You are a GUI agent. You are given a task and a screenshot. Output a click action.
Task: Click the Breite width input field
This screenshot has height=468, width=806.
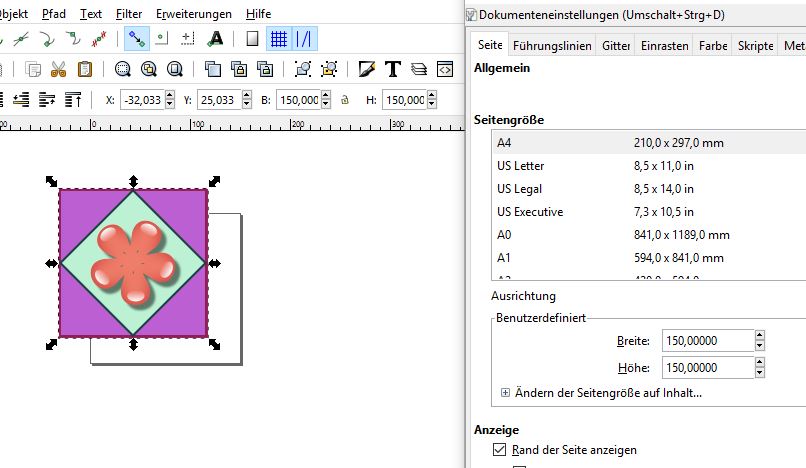pyautogui.click(x=708, y=340)
